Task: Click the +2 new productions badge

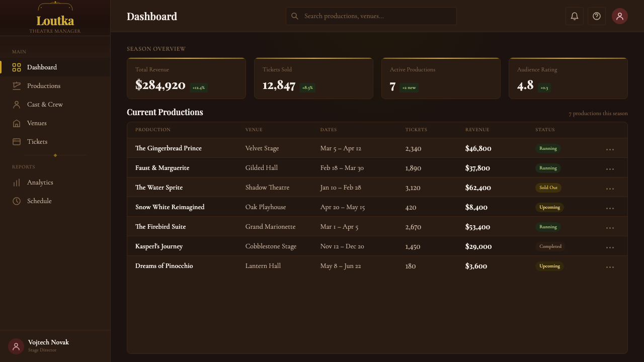Action: tap(409, 87)
